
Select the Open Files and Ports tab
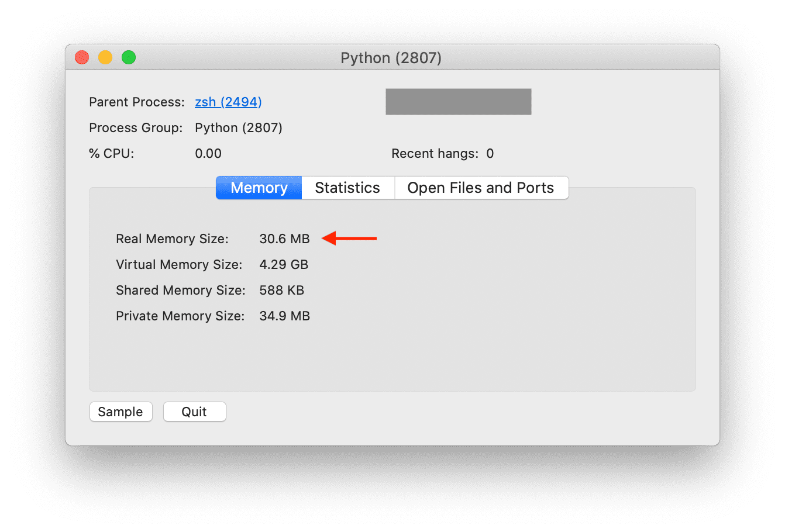[480, 188]
